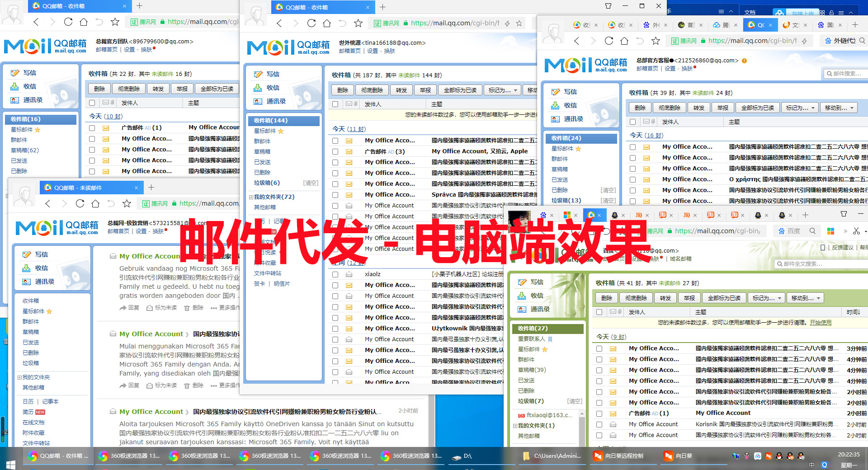Check Korisnik email row checkbox in bamboo inbox
868x470 pixels.
tap(599, 424)
